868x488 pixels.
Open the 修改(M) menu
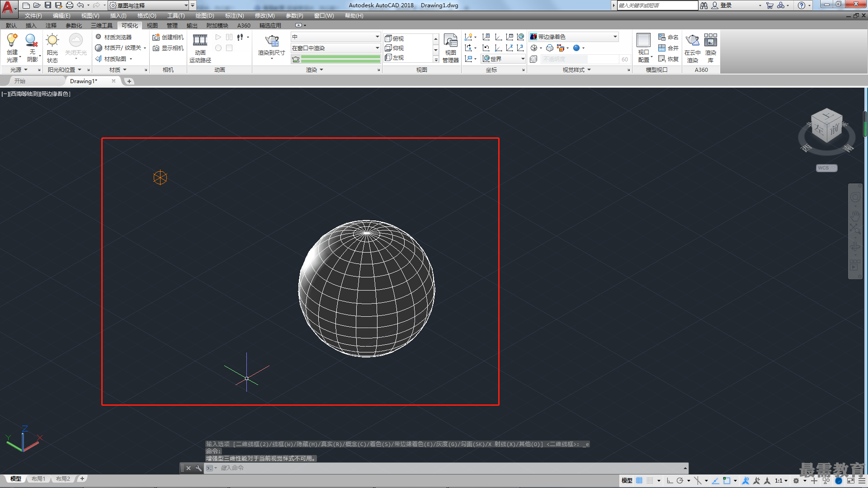(x=265, y=15)
